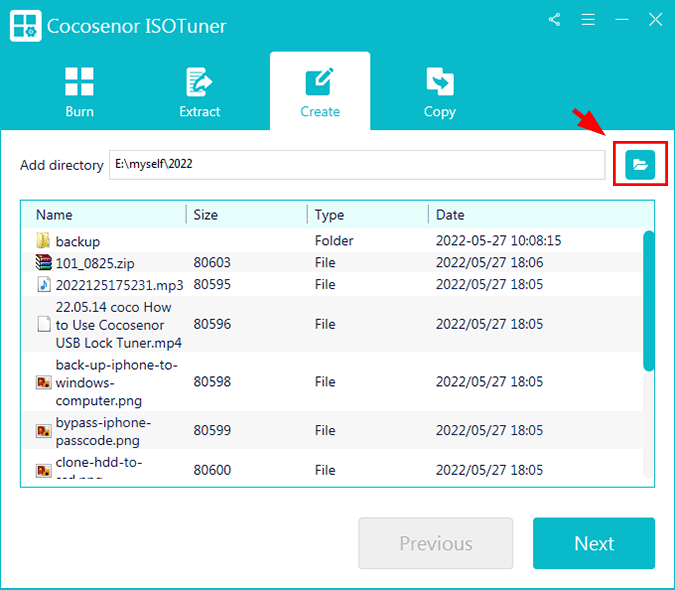Image resolution: width=675 pixels, height=590 pixels.
Task: Click the Folder type cell
Action: tap(334, 241)
